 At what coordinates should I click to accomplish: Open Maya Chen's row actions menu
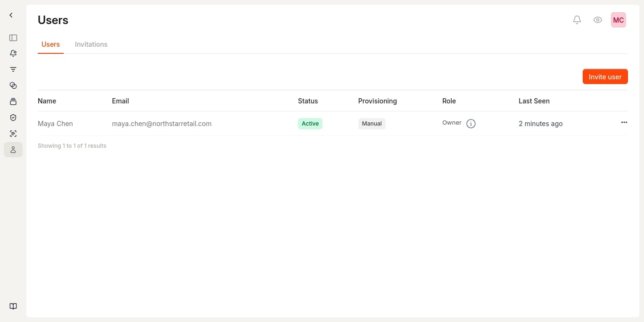(624, 122)
